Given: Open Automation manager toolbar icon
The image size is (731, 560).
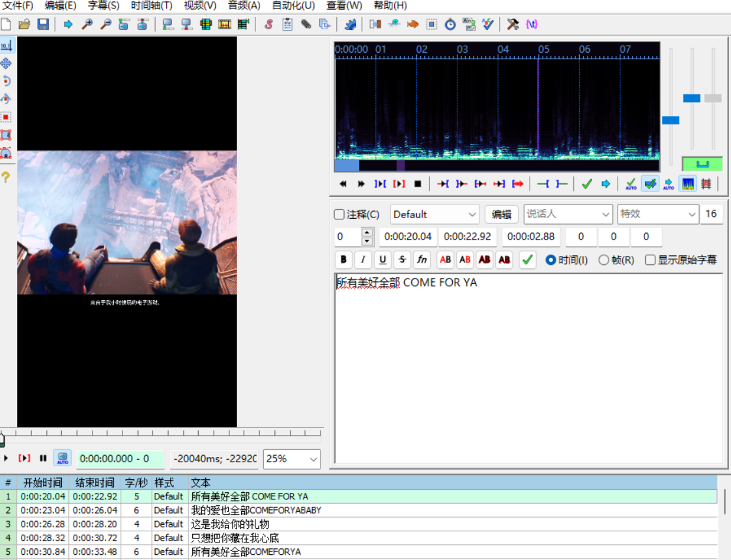Looking at the screenshot, I should [350, 24].
